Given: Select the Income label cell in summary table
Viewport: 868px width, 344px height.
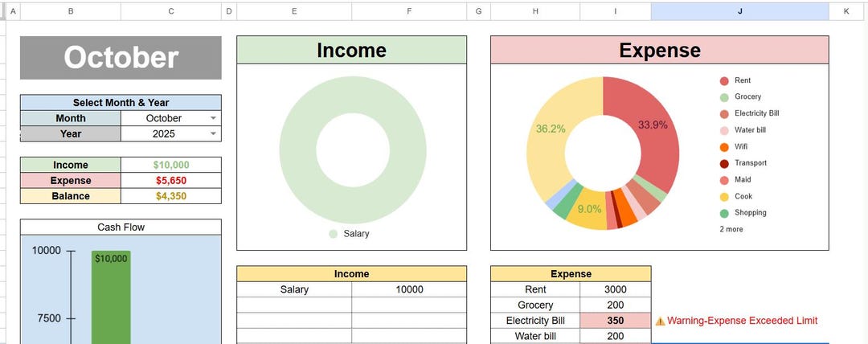Looking at the screenshot, I should click(x=70, y=165).
